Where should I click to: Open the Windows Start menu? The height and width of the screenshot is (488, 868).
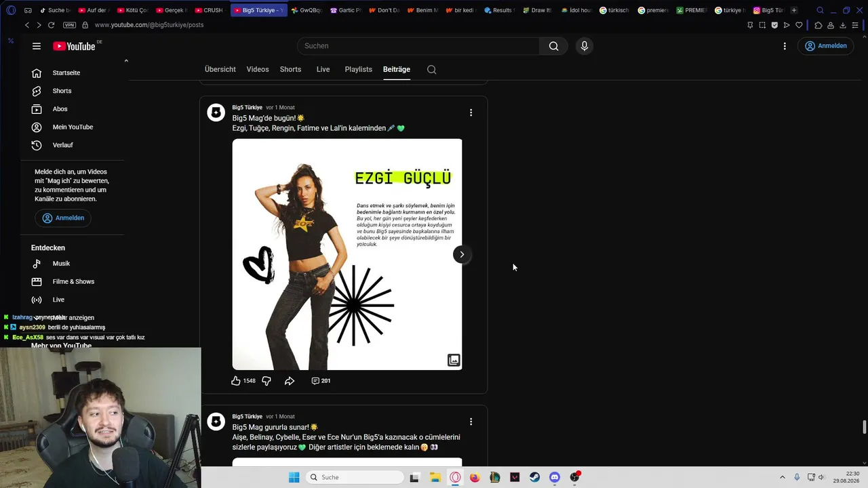(294, 477)
